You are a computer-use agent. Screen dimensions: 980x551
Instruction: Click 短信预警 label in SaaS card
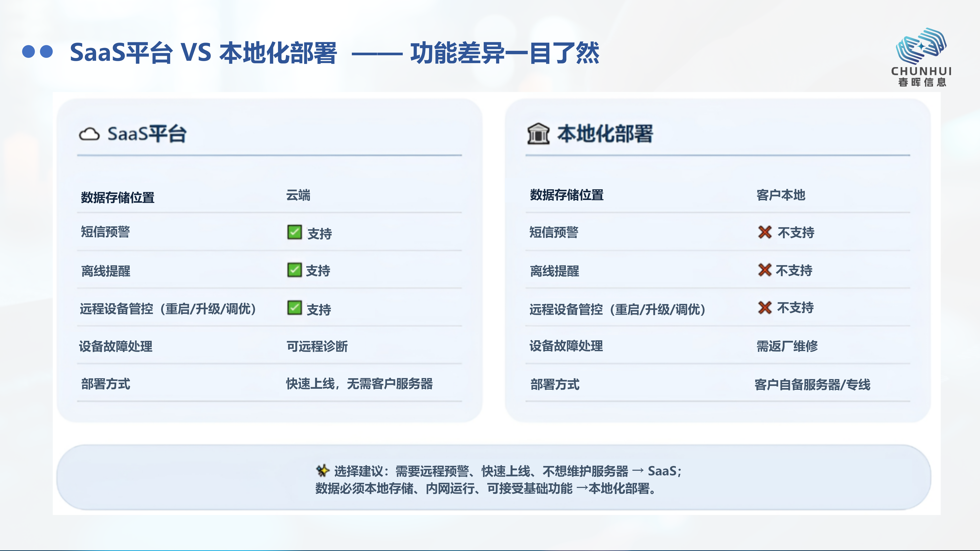click(105, 232)
